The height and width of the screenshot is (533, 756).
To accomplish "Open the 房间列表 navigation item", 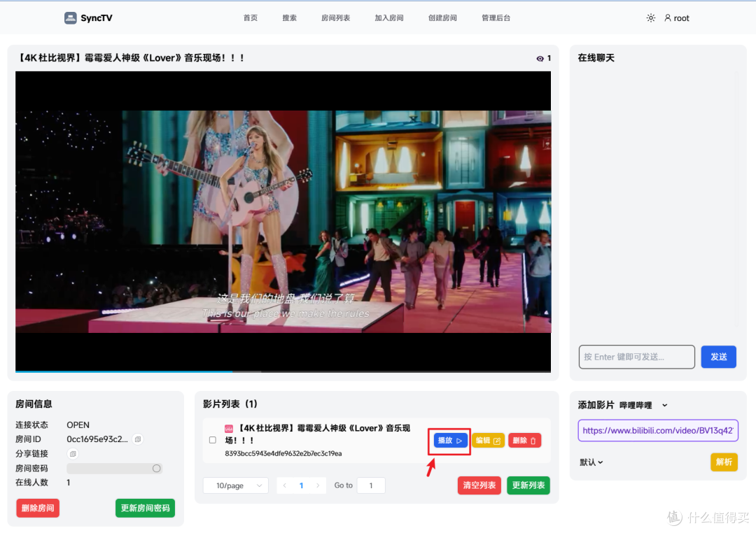I will point(335,17).
